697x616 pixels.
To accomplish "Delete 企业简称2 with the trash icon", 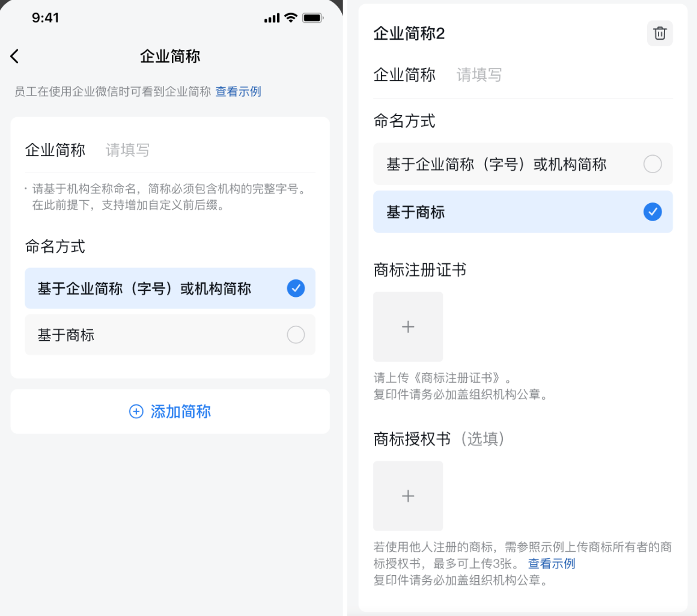I will [x=660, y=33].
